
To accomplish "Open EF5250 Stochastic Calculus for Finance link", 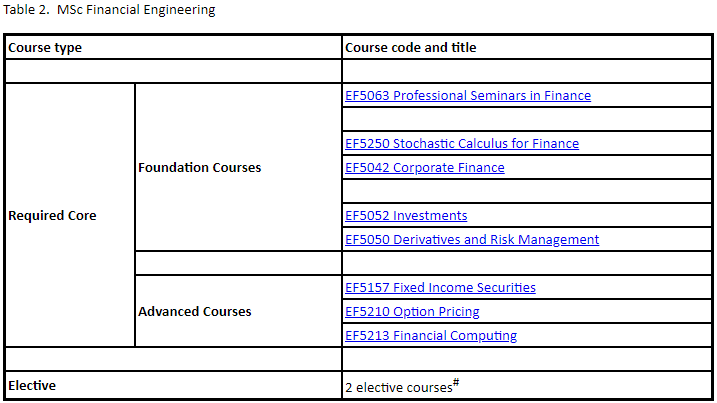I will (x=462, y=144).
